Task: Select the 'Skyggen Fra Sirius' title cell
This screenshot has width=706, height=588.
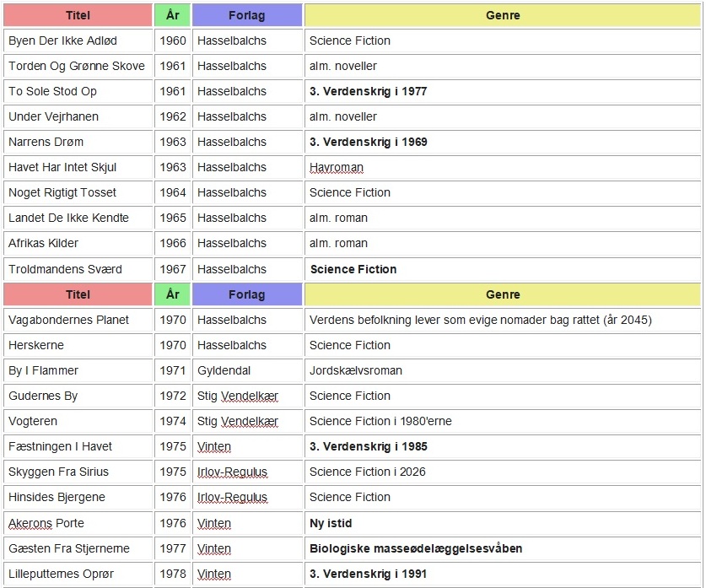Action: (x=58, y=472)
